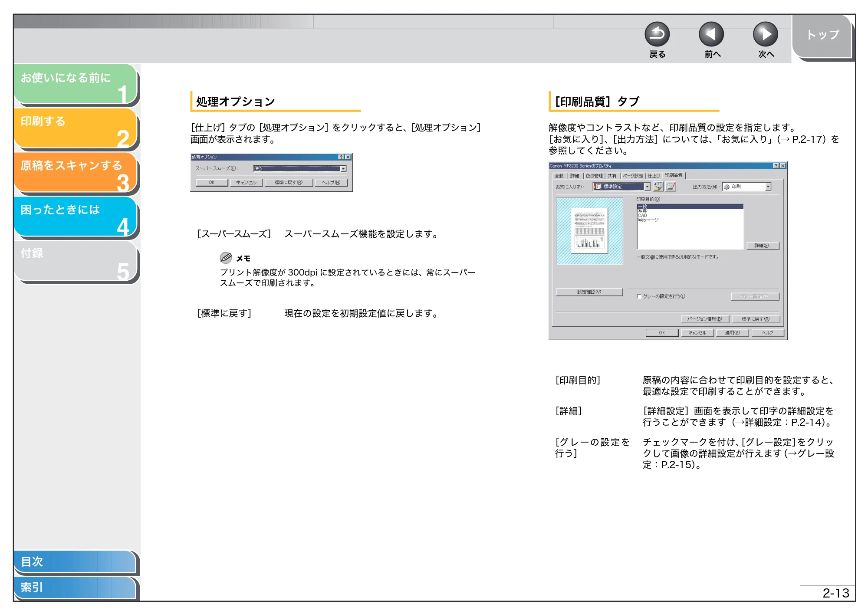Open chapter 4 困ったときには
Viewport: 868px width, 614px height.
tap(76, 217)
